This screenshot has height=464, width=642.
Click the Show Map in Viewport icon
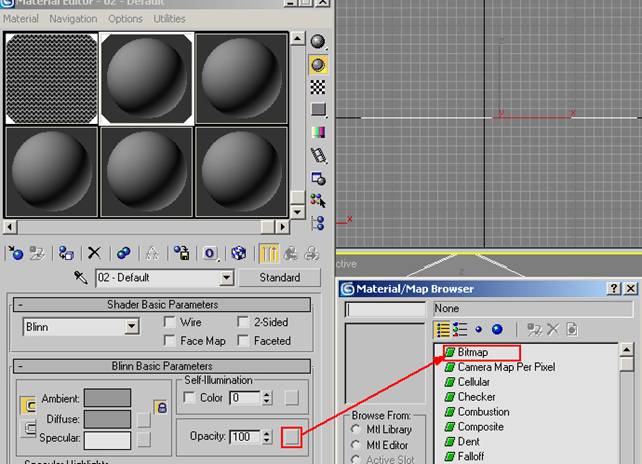[239, 253]
